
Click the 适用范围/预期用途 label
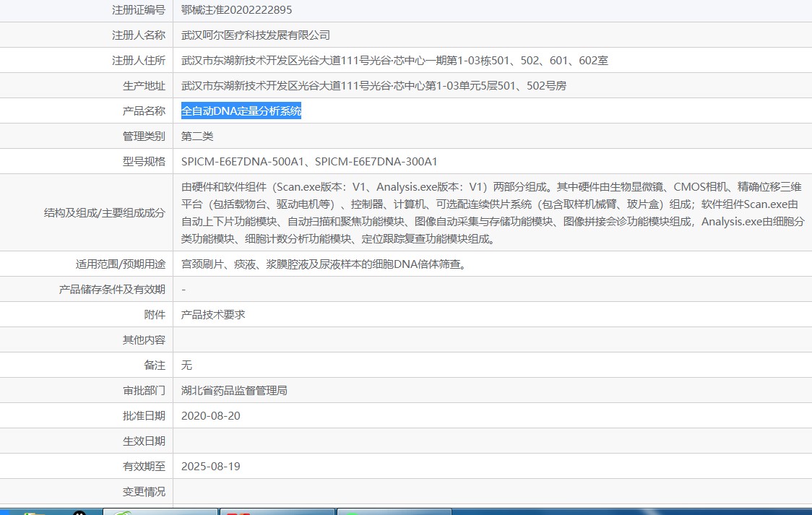[x=120, y=264]
